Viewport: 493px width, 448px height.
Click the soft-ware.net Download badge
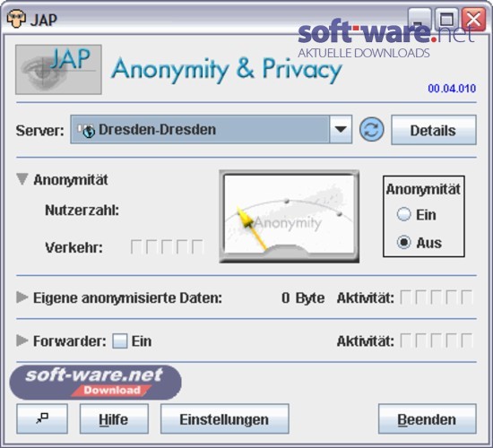click(96, 383)
